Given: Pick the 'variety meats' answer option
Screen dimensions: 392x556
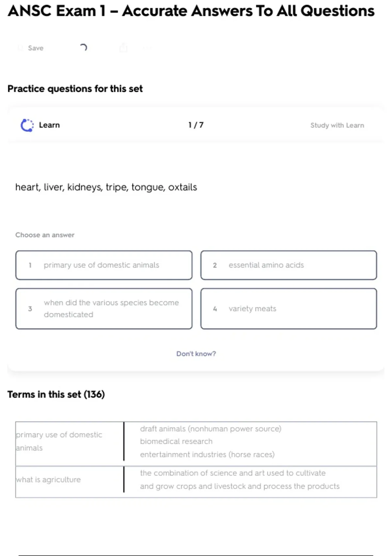Looking at the screenshot, I should [289, 309].
